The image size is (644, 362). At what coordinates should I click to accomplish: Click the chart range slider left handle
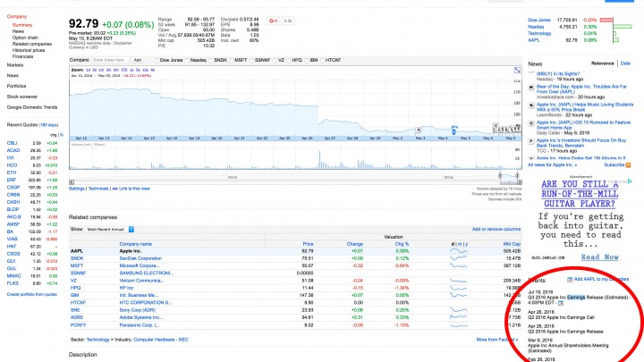(500, 176)
